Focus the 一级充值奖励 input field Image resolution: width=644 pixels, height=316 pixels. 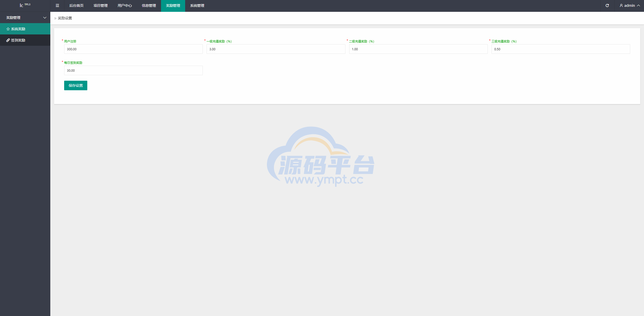point(276,49)
